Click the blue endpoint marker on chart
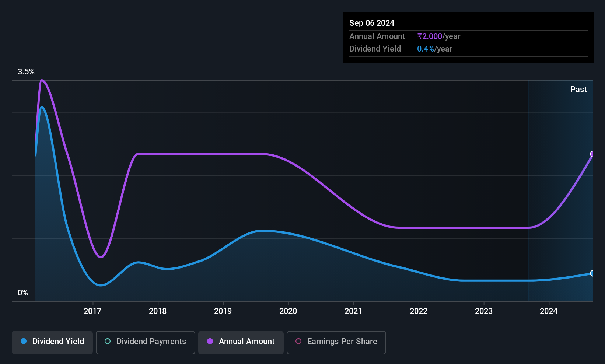 coord(592,273)
